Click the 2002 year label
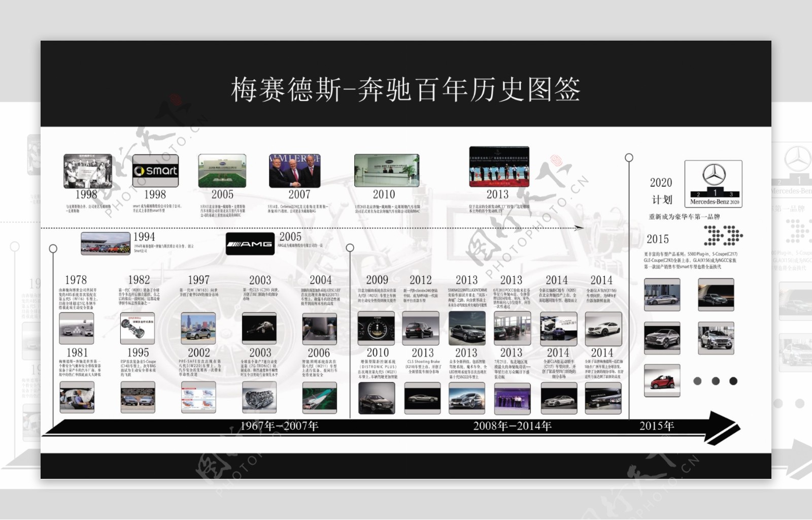 [x=199, y=353]
